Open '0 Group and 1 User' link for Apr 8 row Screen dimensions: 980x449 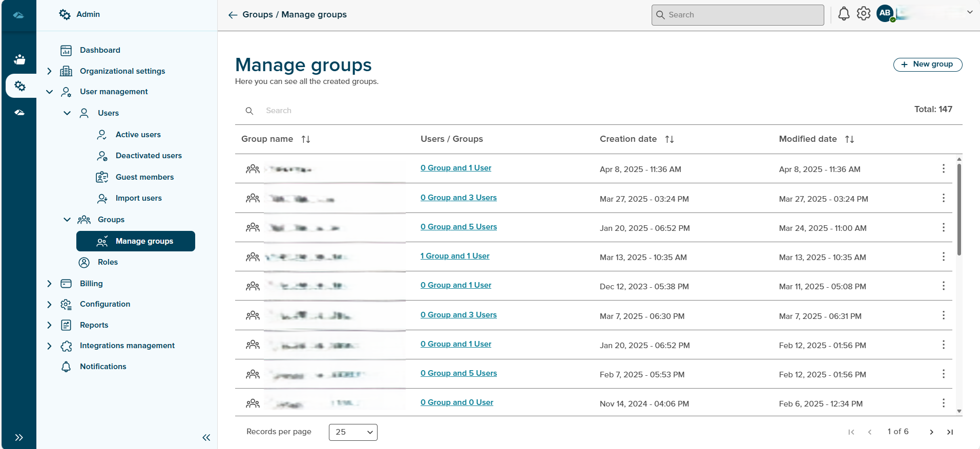coord(456,168)
